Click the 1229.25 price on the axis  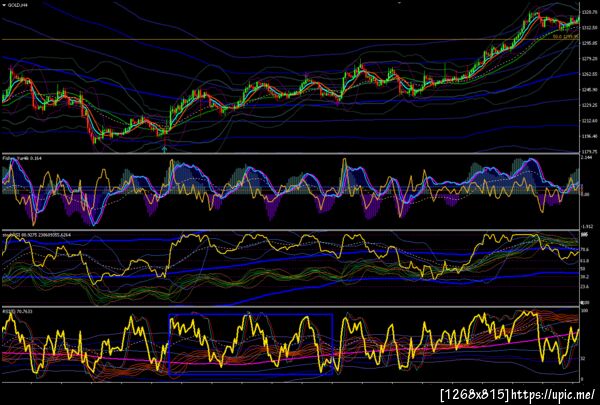[x=589, y=105]
